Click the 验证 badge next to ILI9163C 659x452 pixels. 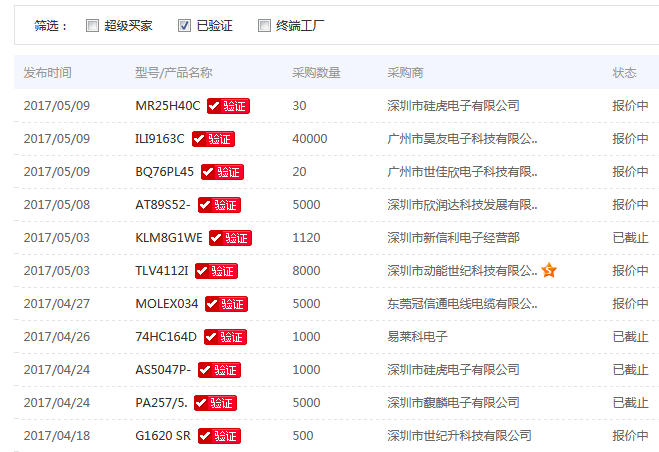[213, 139]
